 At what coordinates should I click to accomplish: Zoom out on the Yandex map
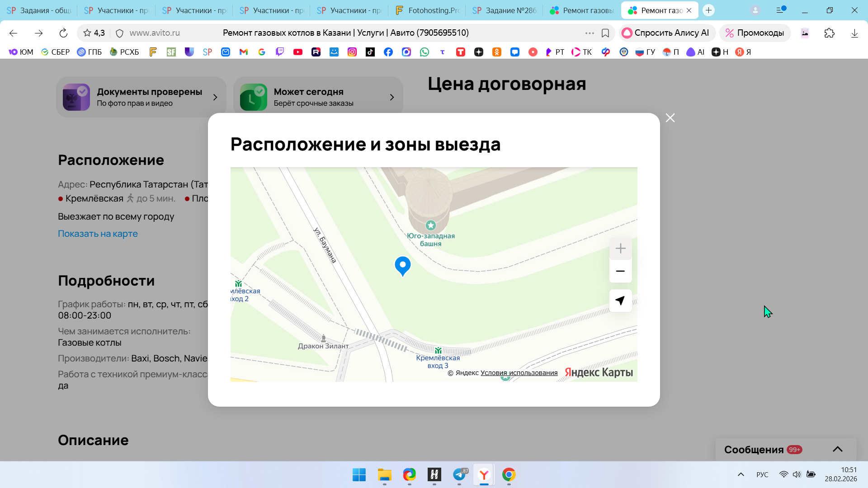click(620, 271)
